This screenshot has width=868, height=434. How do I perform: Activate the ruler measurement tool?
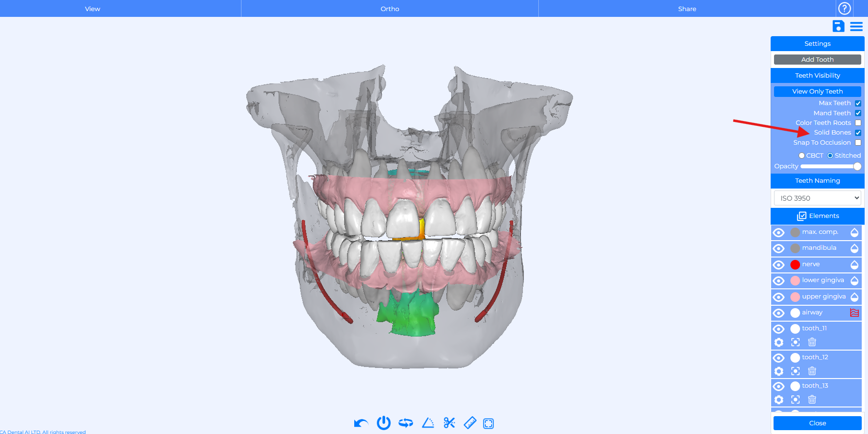pos(470,423)
